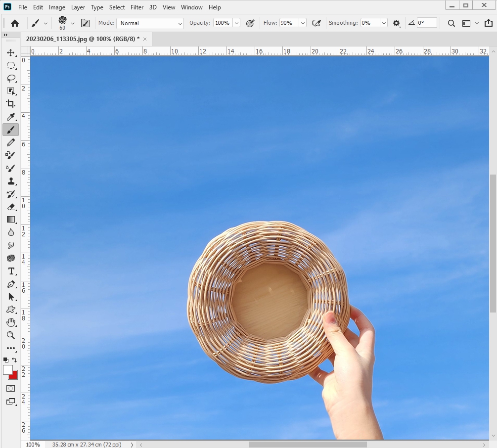Select the Color Replacement tool
Image resolution: width=497 pixels, height=448 pixels.
pyautogui.click(x=11, y=155)
